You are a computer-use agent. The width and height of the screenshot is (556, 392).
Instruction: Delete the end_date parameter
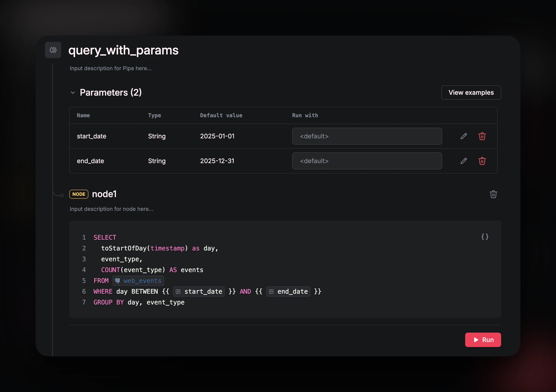click(482, 161)
